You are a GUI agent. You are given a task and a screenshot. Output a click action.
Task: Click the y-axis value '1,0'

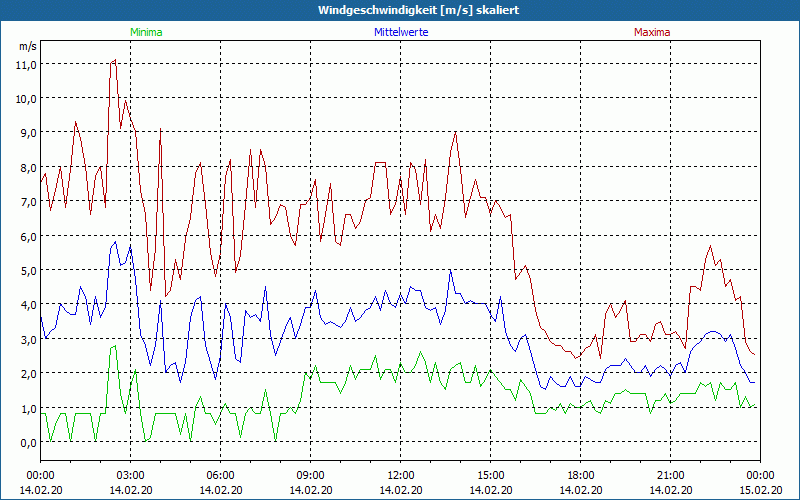28,409
